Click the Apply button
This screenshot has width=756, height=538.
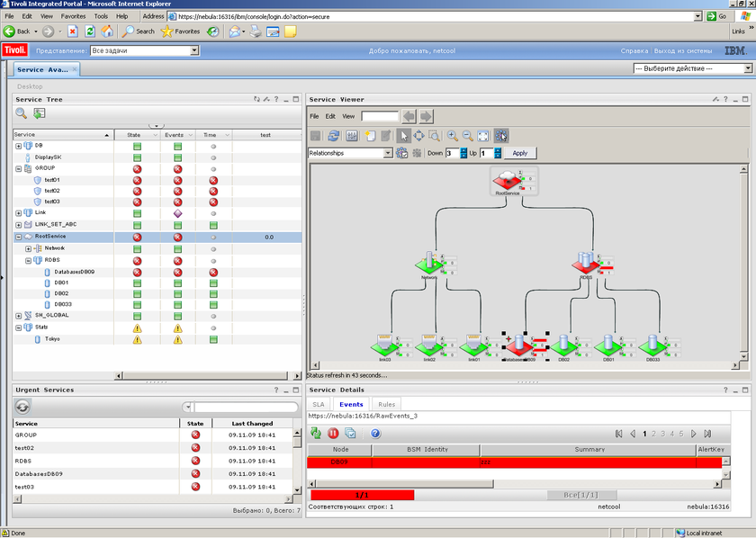[520, 153]
